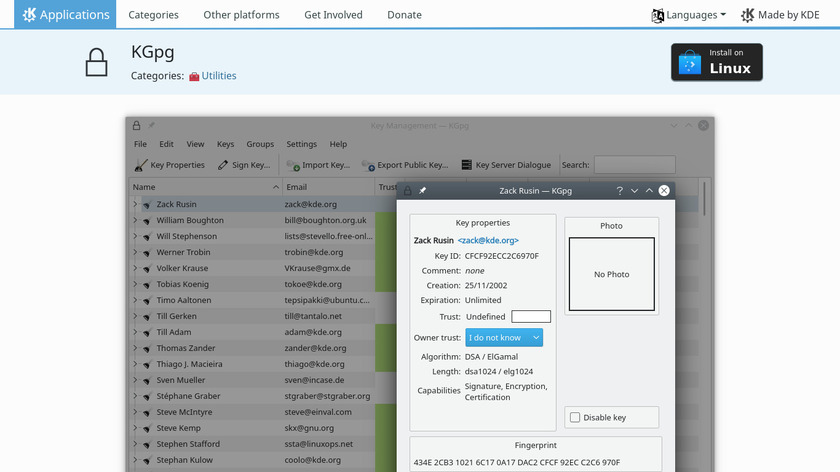
Task: Click zack@kde.org email link in dialog
Action: pyautogui.click(x=488, y=241)
